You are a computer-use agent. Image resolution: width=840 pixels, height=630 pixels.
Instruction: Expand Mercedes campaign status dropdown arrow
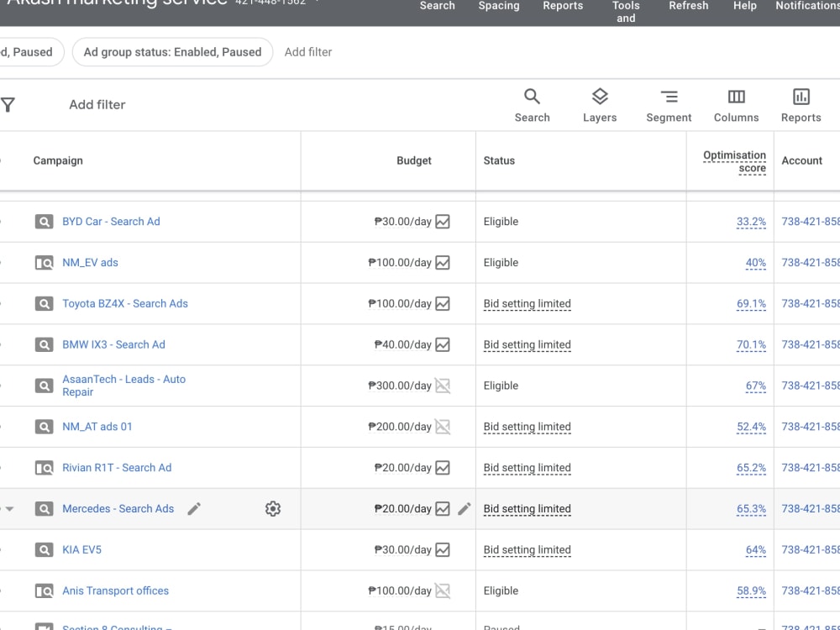(x=9, y=509)
